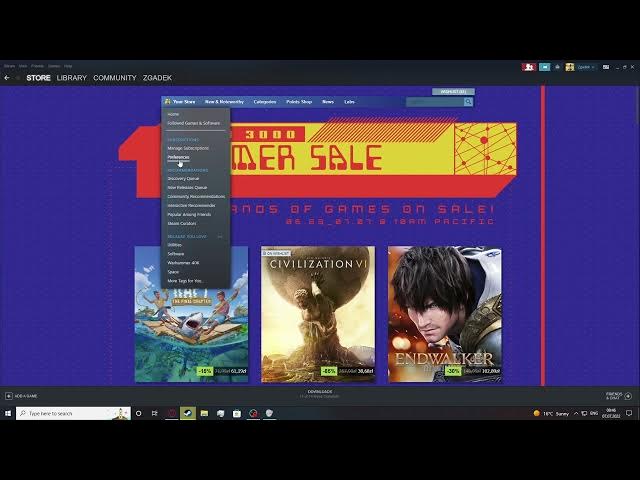Image resolution: width=640 pixels, height=480 pixels.
Task: Open the Civilization VI capsule
Action: pos(318,314)
